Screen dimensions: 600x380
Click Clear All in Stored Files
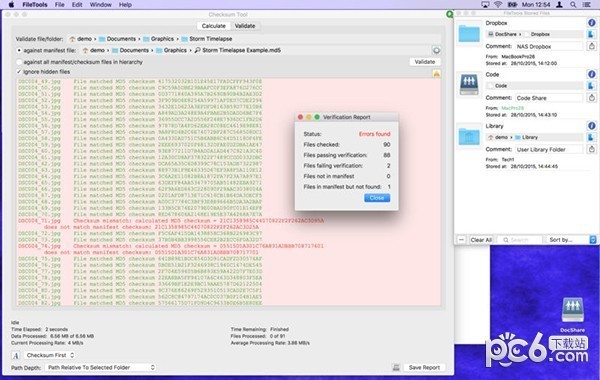[x=481, y=240]
